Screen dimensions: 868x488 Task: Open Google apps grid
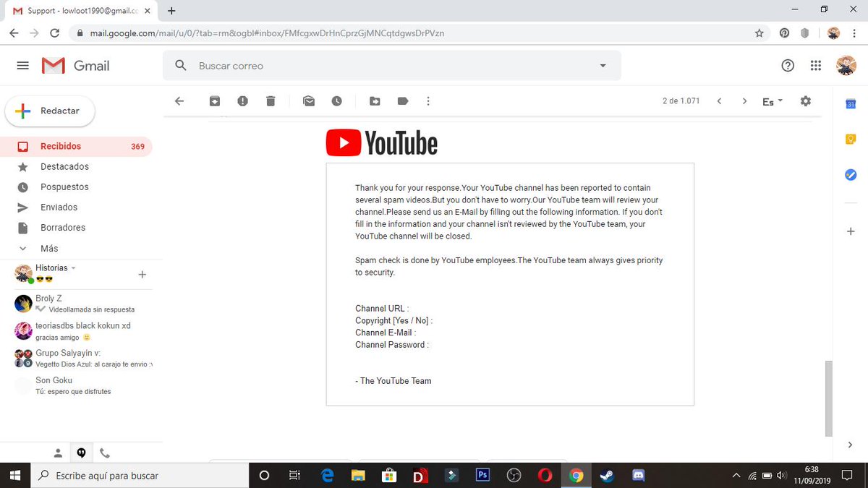point(816,66)
